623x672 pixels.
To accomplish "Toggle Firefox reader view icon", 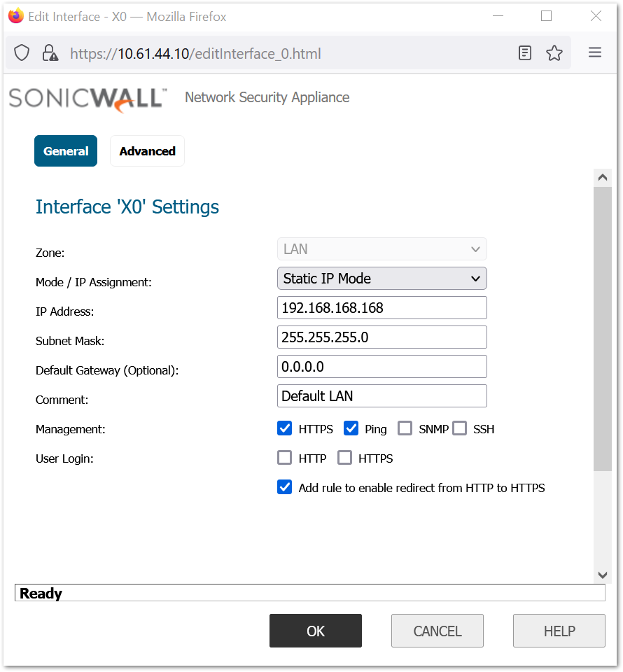I will tap(524, 53).
